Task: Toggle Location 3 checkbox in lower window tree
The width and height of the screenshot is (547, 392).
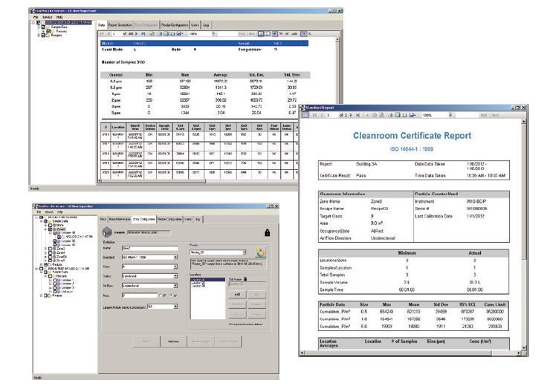Action: click(55, 287)
